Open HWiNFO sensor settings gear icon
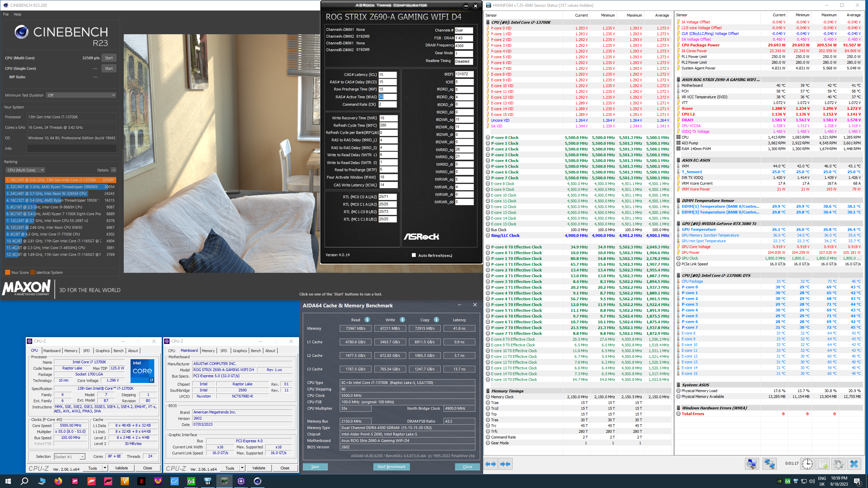 click(838, 464)
